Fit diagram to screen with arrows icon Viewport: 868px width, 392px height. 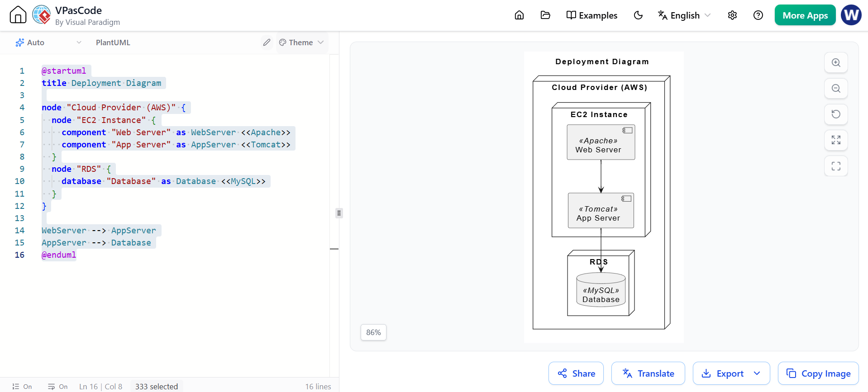[836, 140]
